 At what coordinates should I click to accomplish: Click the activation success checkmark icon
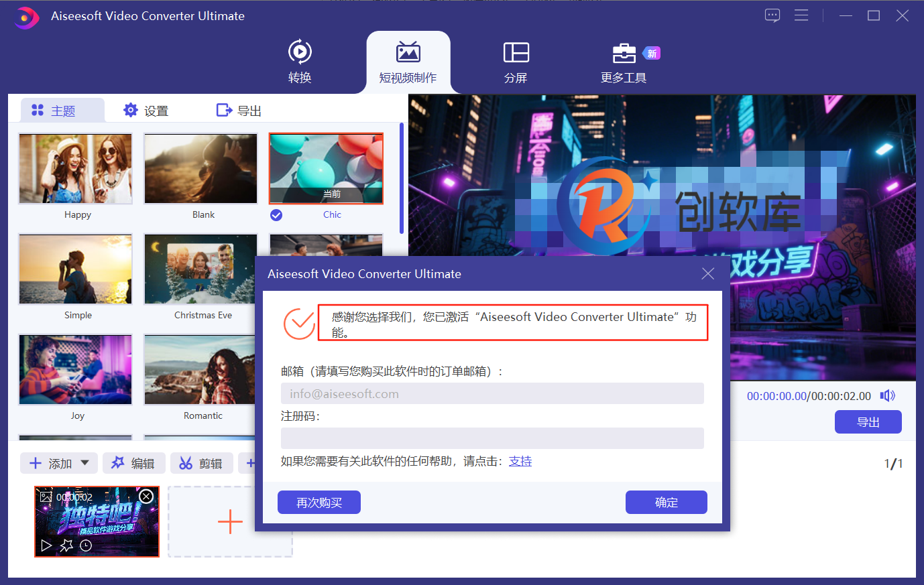(299, 324)
